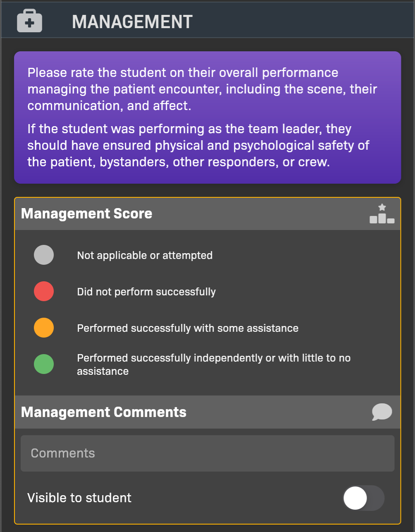Viewport: 415px width, 532px height.
Task: Click 'Performed successfully with some assistance' text
Action: pos(188,328)
